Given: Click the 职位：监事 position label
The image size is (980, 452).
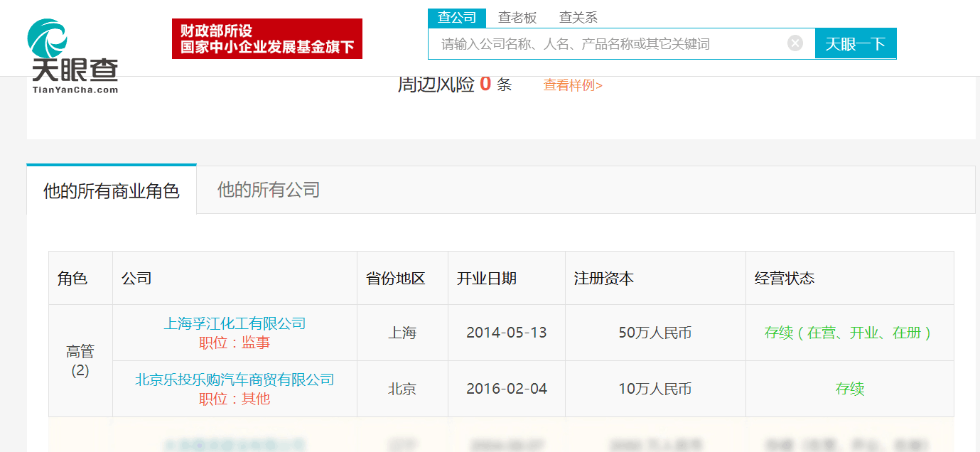Looking at the screenshot, I should (235, 343).
